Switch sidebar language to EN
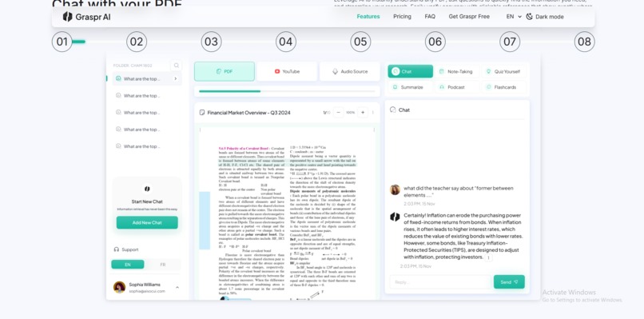644x319 pixels. [128, 265]
